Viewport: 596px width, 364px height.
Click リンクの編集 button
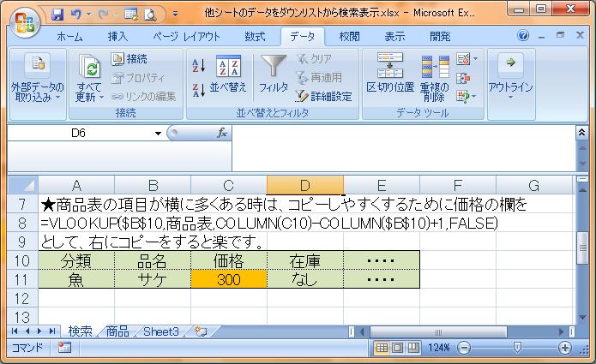tap(144, 97)
